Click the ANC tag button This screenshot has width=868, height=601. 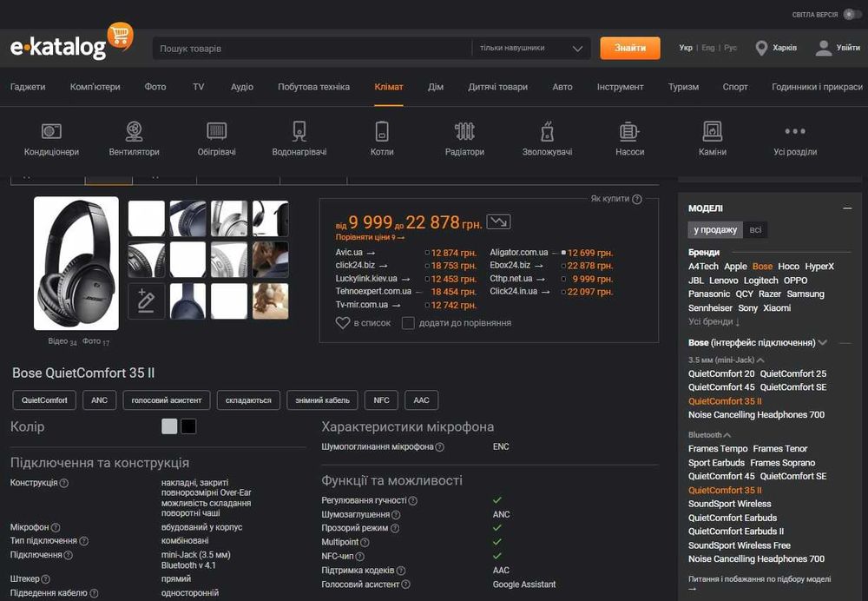(100, 400)
